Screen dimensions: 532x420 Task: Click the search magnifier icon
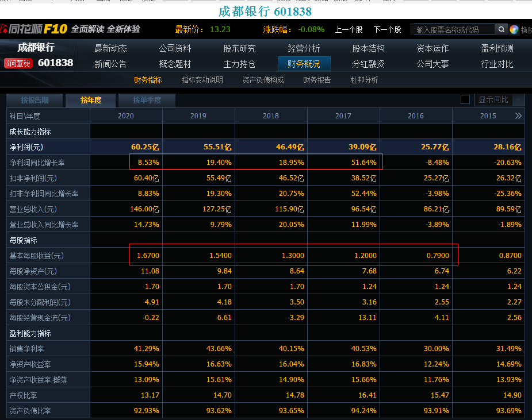501,29
